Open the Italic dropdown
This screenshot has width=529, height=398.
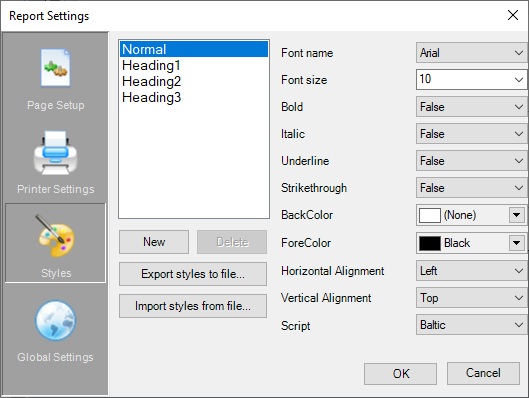coord(471,134)
